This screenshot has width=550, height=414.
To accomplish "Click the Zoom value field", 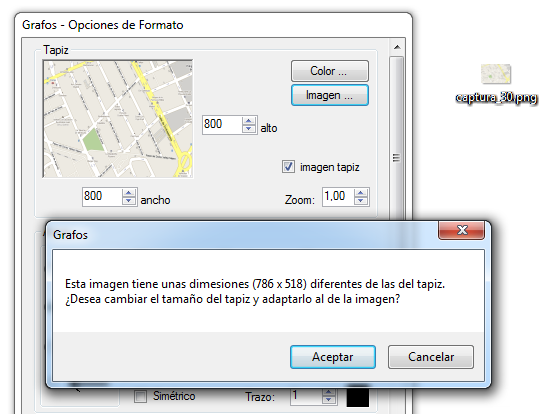I will (338, 197).
